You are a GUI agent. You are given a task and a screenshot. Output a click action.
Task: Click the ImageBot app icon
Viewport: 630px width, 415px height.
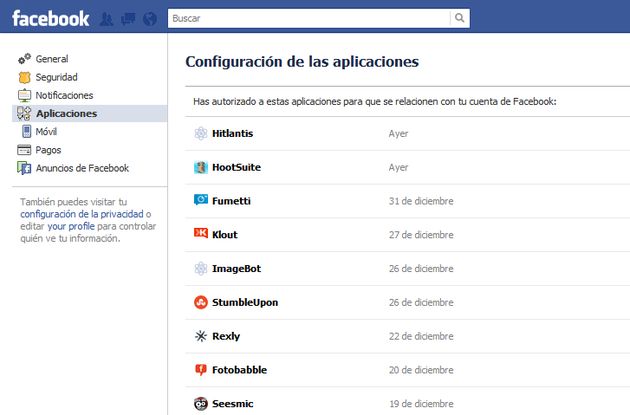[201, 268]
